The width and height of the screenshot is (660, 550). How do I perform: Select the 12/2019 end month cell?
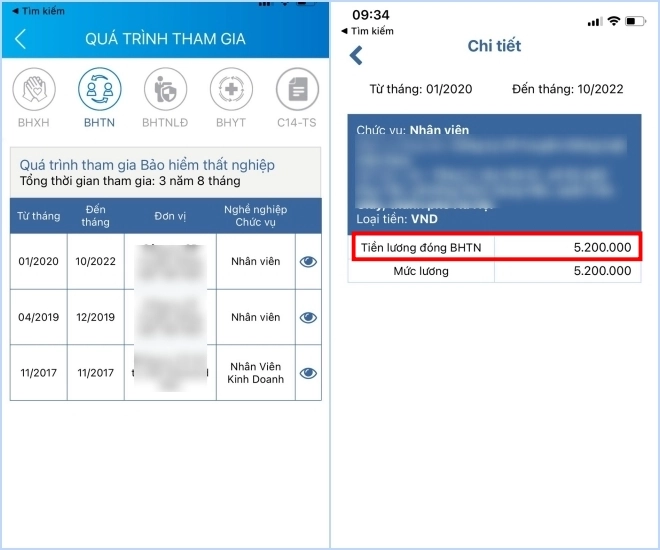coord(96,317)
